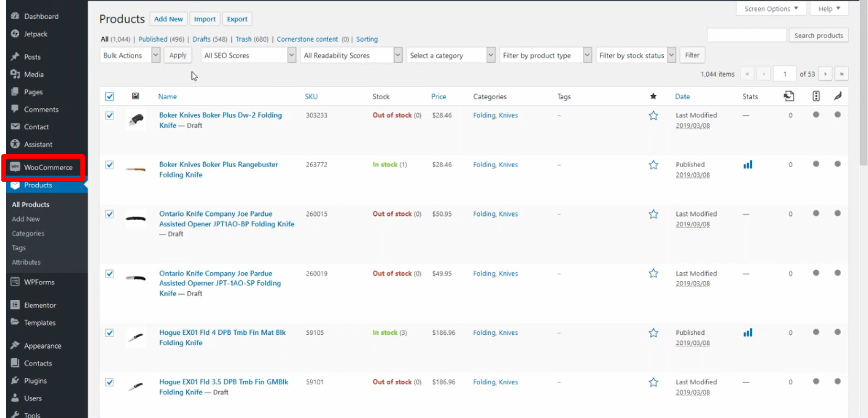
Task: Toggle the select-all products checkbox
Action: tap(110, 97)
